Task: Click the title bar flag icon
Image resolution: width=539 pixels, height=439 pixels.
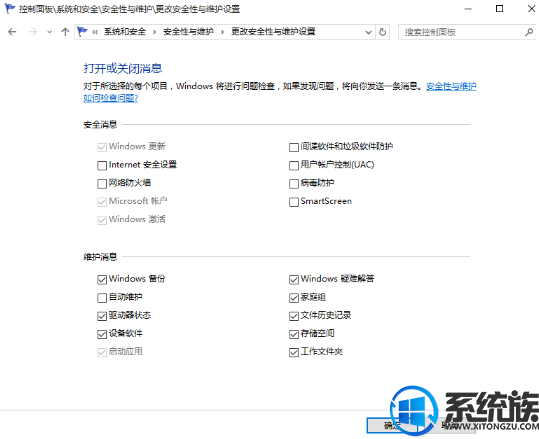Action: [9, 9]
